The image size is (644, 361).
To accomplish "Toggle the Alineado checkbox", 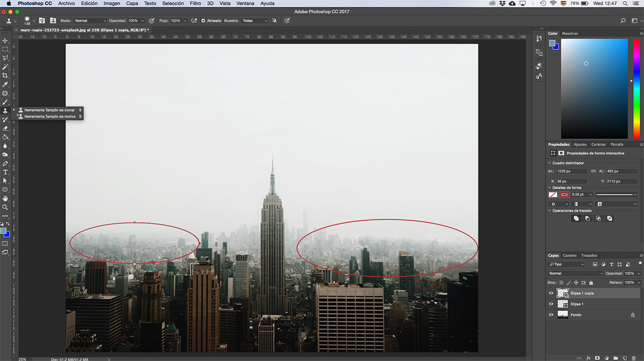I will point(203,20).
